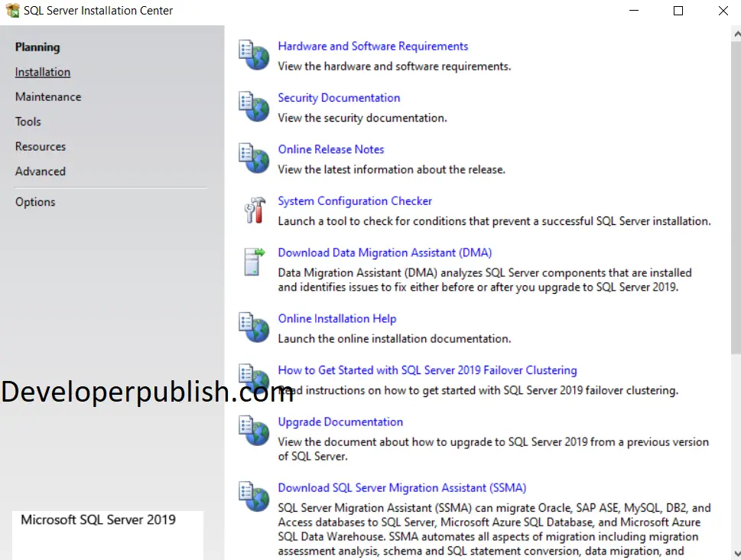Viewport: 741px width, 560px height.
Task: Switch to the Advanced page
Action: (x=41, y=171)
